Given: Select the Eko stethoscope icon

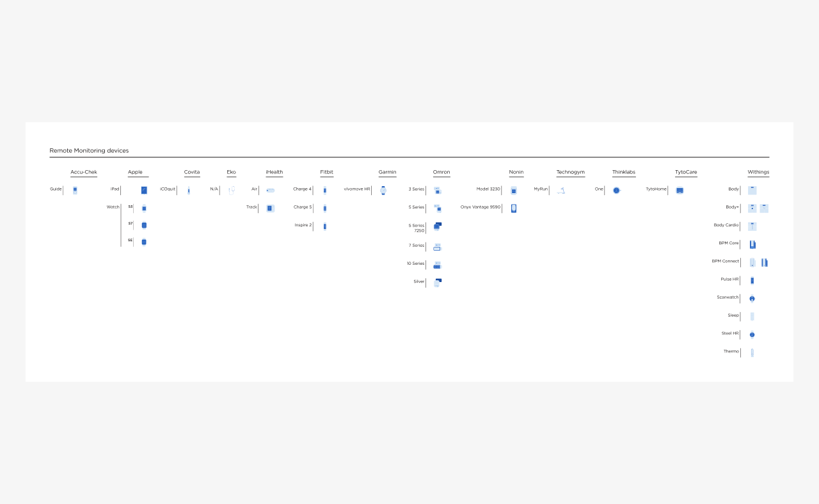Looking at the screenshot, I should tap(232, 190).
